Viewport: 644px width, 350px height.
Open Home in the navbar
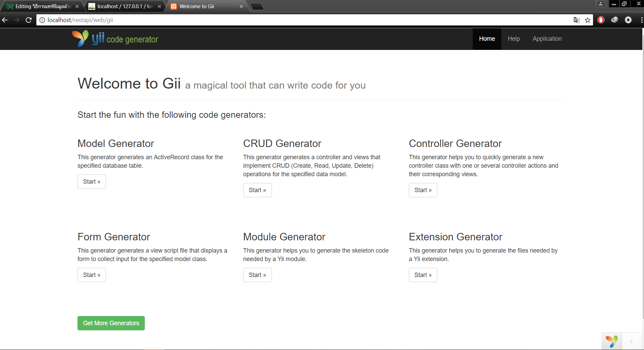tap(487, 39)
